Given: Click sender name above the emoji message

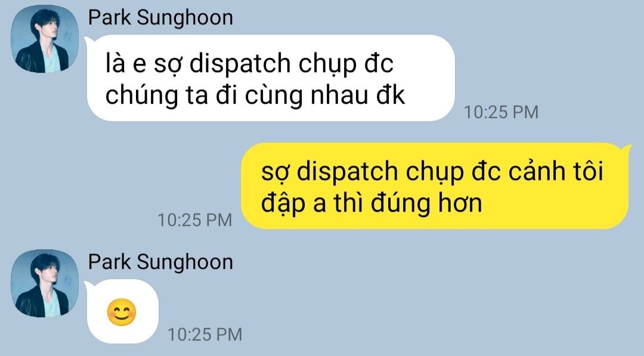Looking at the screenshot, I should click(160, 262).
